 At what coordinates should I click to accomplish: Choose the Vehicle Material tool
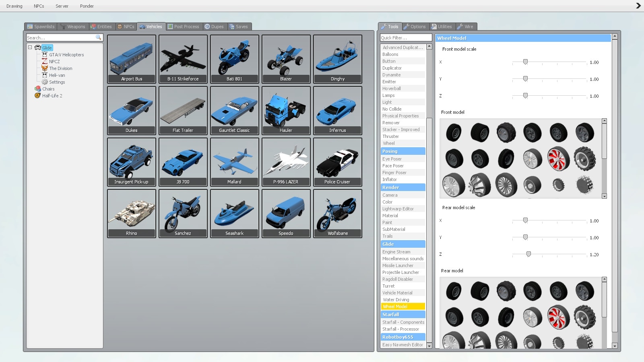point(397,293)
